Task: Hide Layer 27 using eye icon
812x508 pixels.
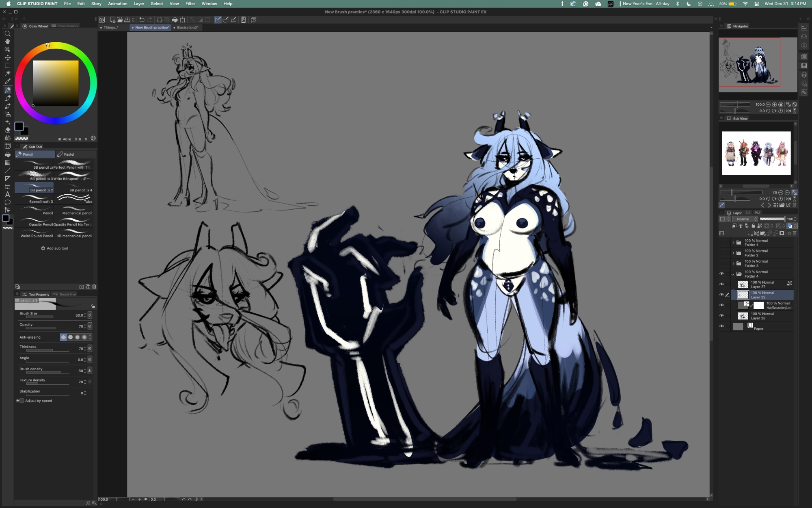Action: tap(721, 284)
